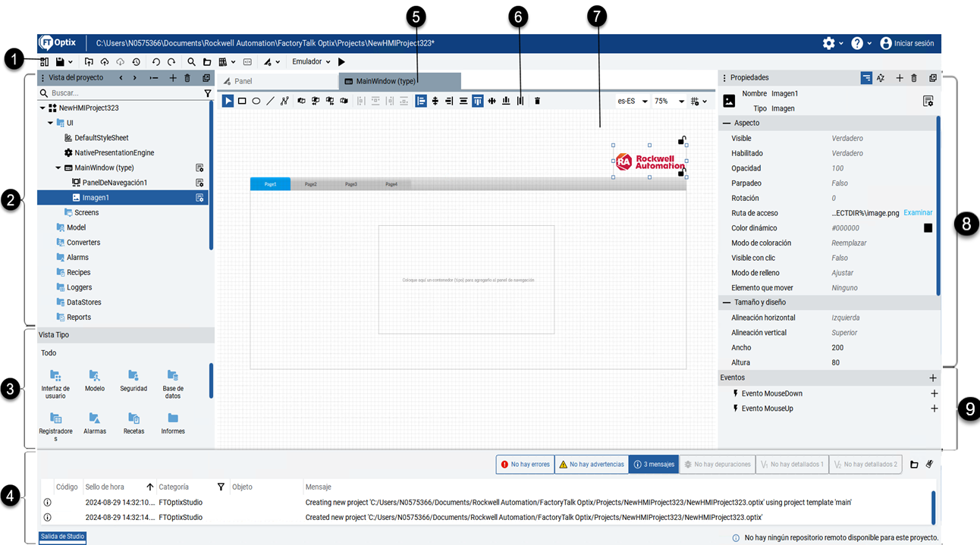Collapse the NewHMIProject323 tree node
The height and width of the screenshot is (545, 980).
43,108
